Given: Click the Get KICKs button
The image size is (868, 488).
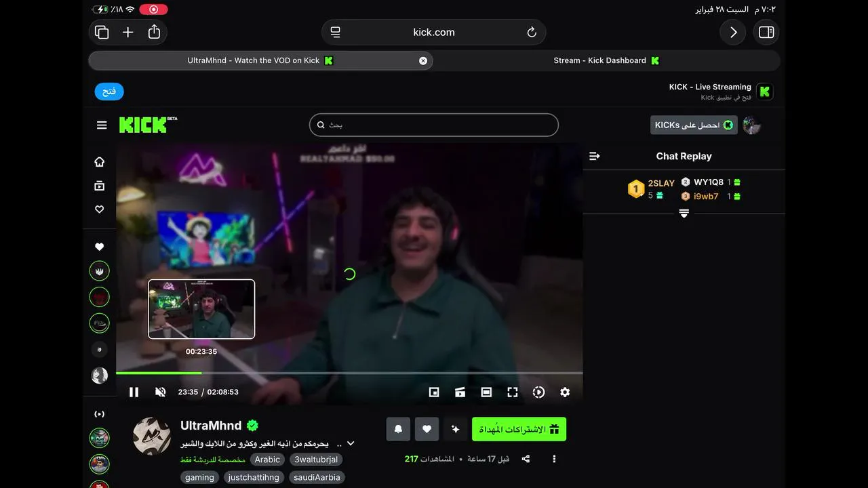Looking at the screenshot, I should pyautogui.click(x=694, y=125).
